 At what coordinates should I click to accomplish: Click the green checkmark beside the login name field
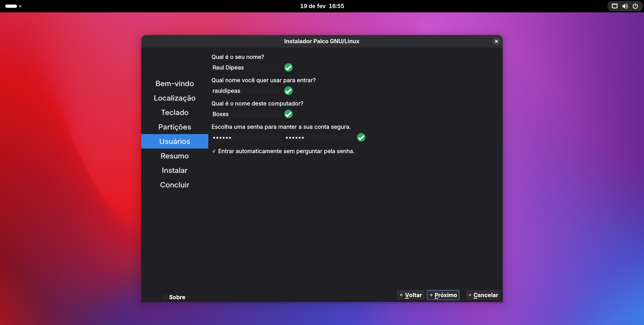click(x=288, y=91)
